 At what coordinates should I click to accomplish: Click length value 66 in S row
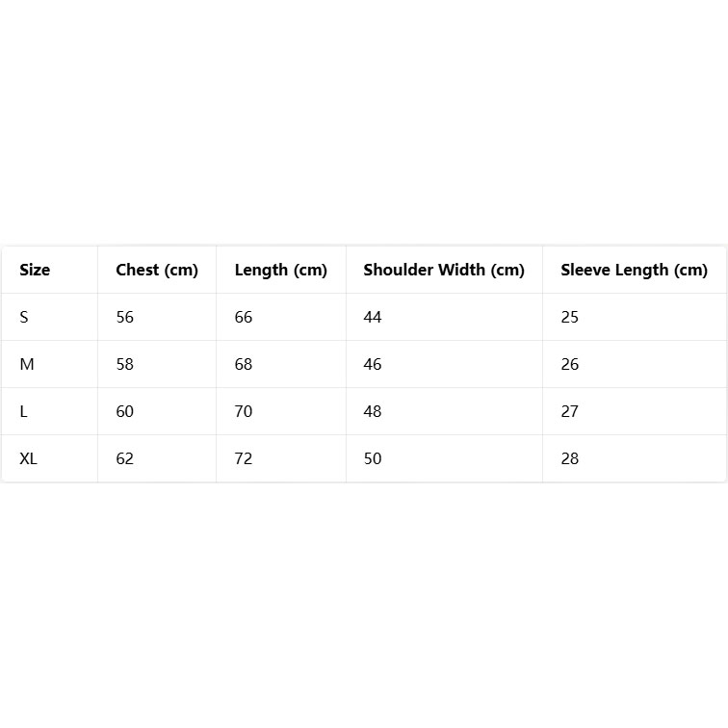tap(244, 317)
